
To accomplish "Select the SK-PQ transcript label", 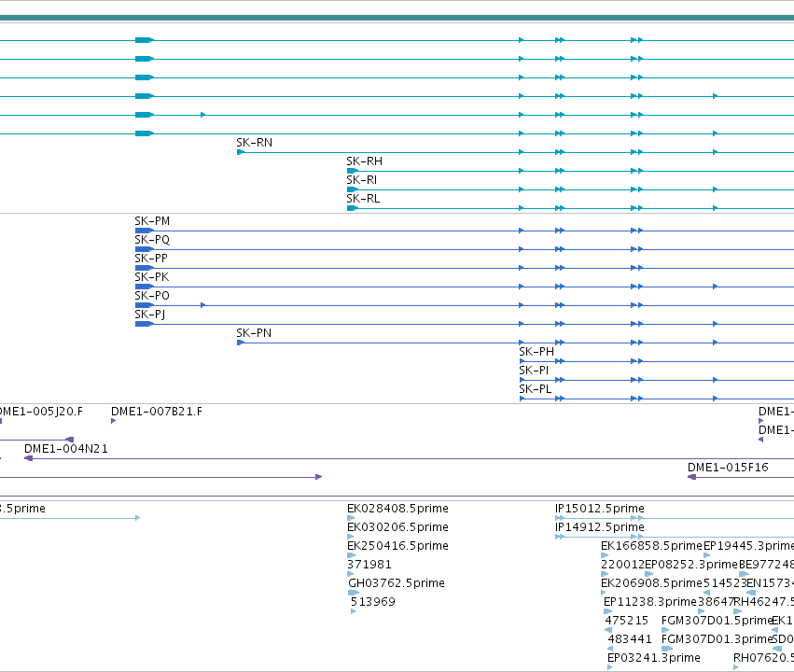I will tap(152, 240).
